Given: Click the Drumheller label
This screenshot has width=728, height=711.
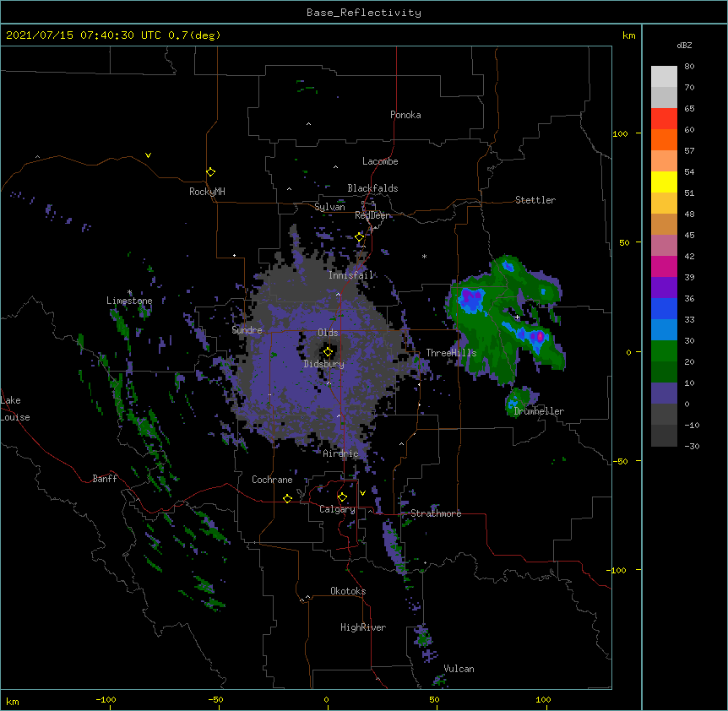Looking at the screenshot, I should pos(539,411).
